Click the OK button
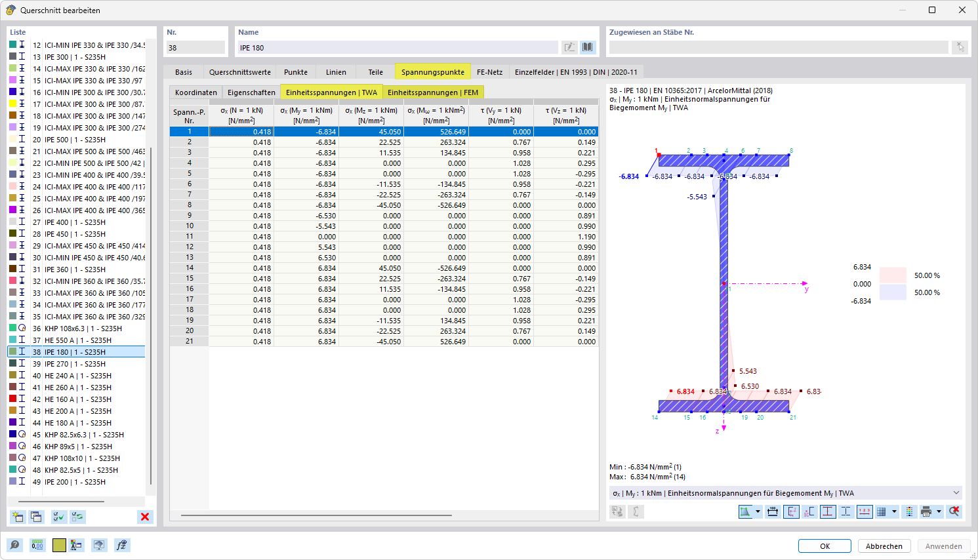This screenshot has width=978, height=560. 825,546
